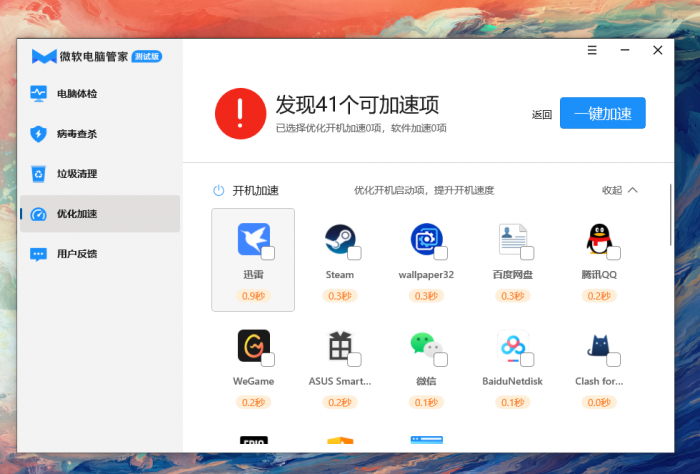Click the BaiduNetdisk name label
The image size is (700, 474).
[512, 382]
